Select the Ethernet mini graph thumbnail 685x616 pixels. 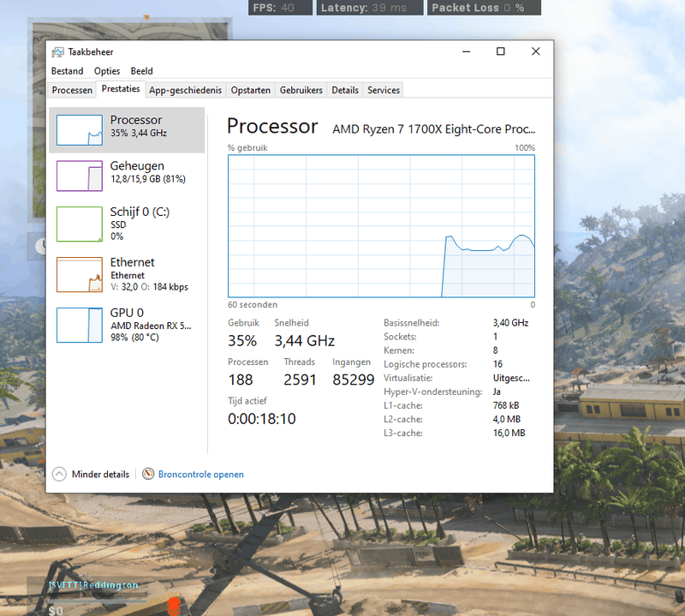click(80, 274)
